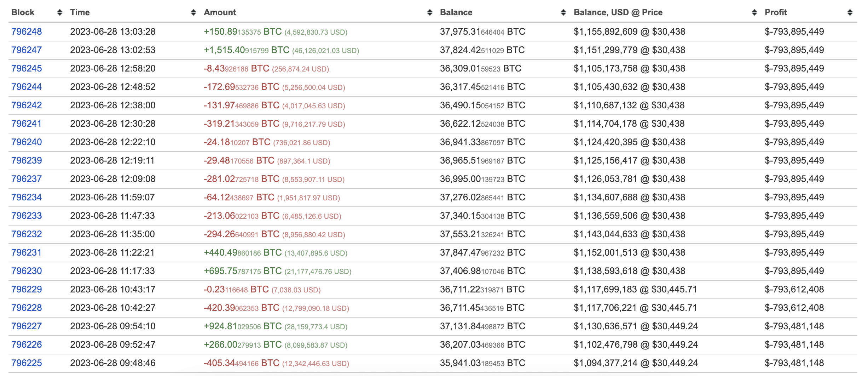The height and width of the screenshot is (376, 868).
Task: Click balance 35,941.03189453 BTC
Action: point(482,363)
